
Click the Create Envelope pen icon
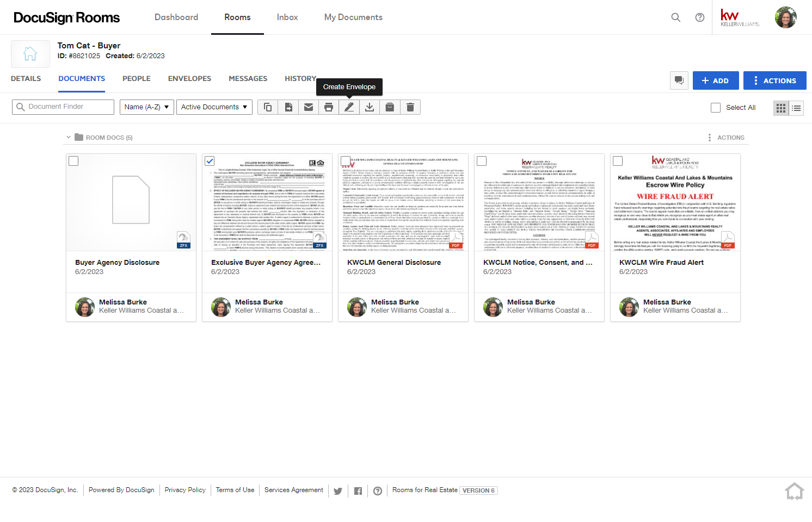pyautogui.click(x=349, y=107)
